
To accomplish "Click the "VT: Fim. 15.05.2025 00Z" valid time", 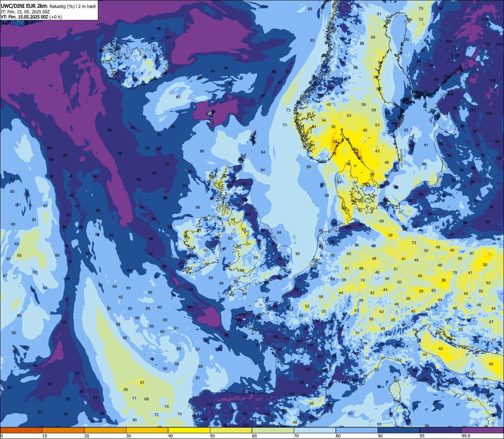I will [24, 17].
